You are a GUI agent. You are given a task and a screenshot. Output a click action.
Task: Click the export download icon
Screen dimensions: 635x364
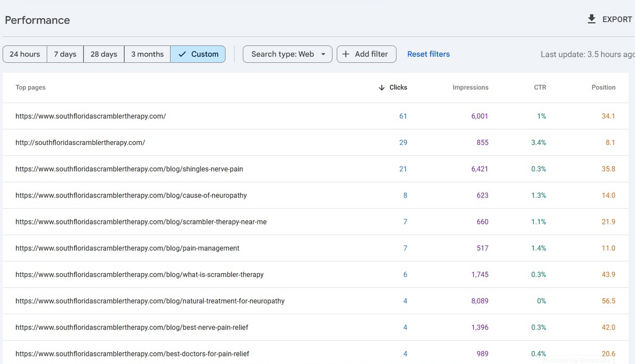coord(592,19)
